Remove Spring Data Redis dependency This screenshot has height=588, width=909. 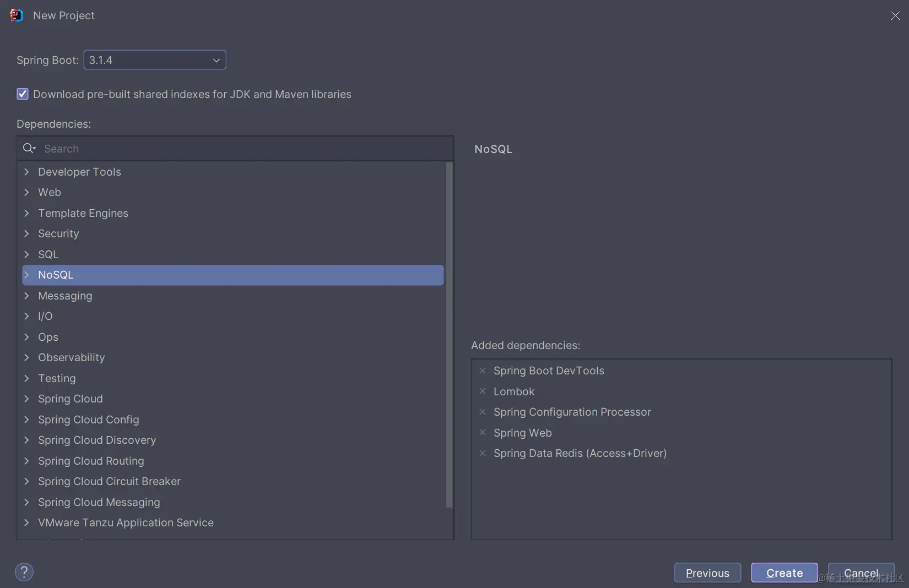[x=483, y=453]
